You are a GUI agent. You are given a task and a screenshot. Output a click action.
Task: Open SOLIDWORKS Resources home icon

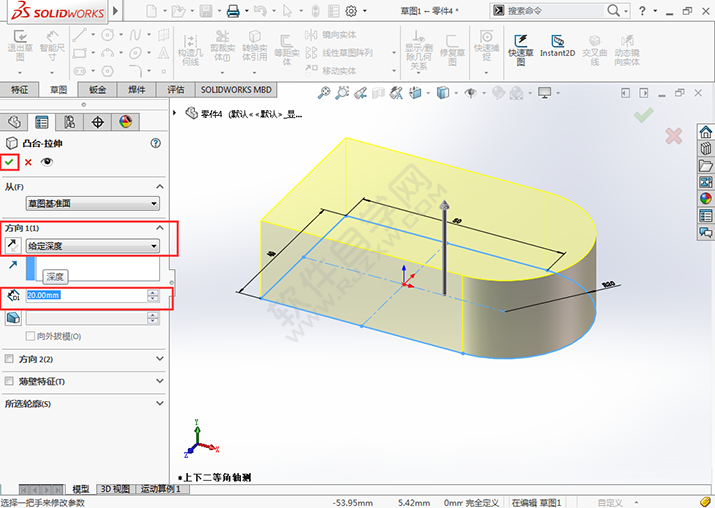coord(705,132)
